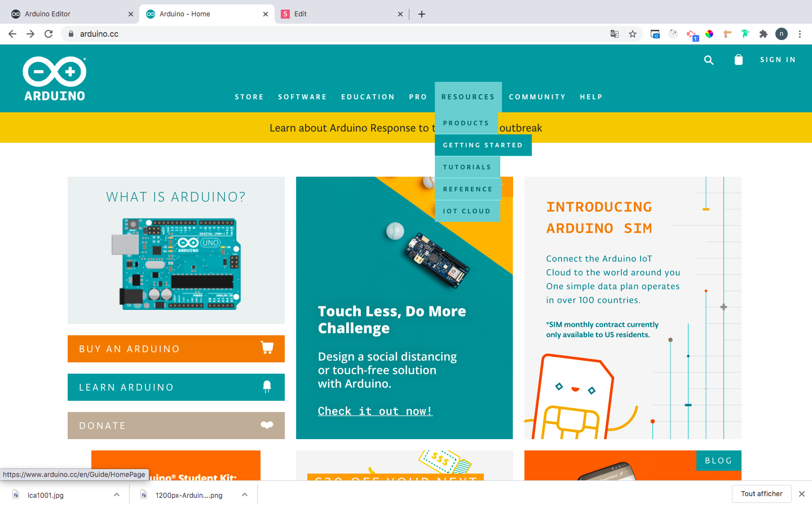Click the yellow outbreak announcement banner
Viewport: 812px width, 508px height.
406,128
